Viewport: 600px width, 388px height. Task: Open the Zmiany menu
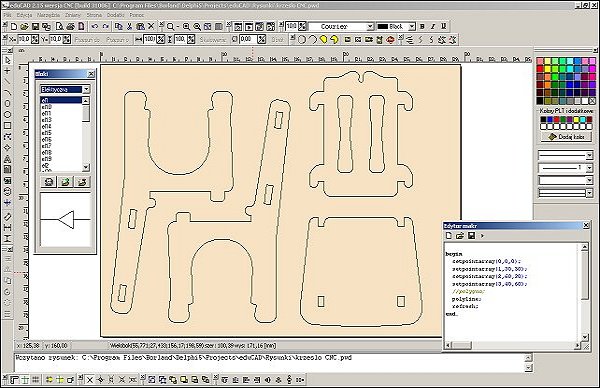click(x=73, y=15)
